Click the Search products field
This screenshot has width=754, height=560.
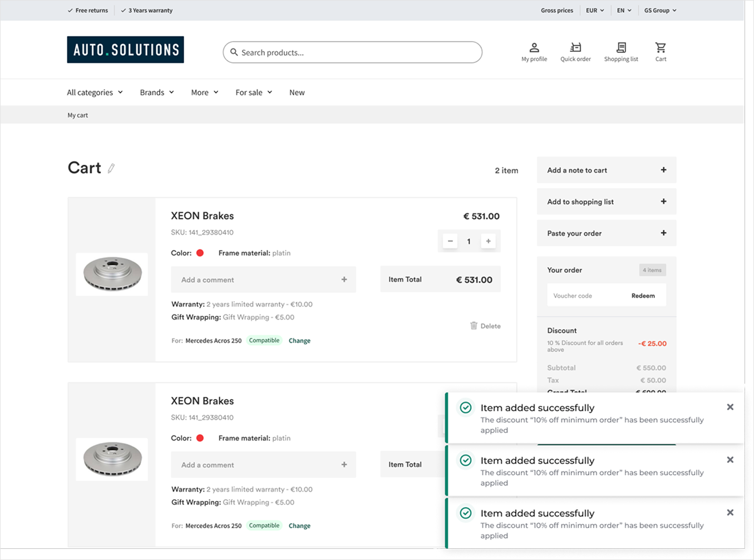[x=353, y=52]
